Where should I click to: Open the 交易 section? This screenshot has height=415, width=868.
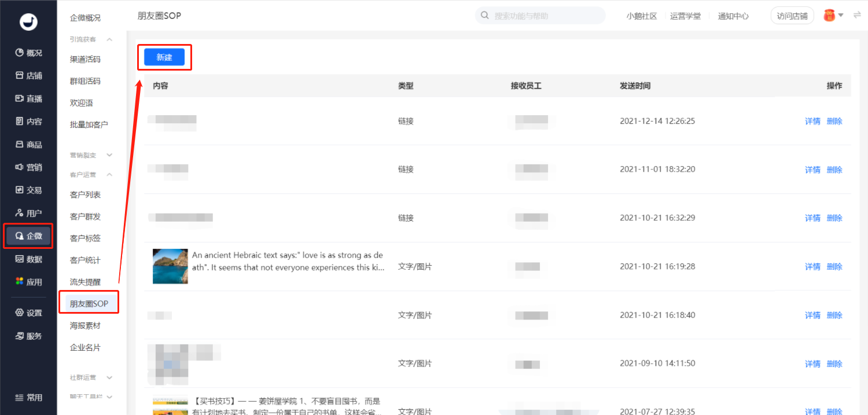coord(28,190)
